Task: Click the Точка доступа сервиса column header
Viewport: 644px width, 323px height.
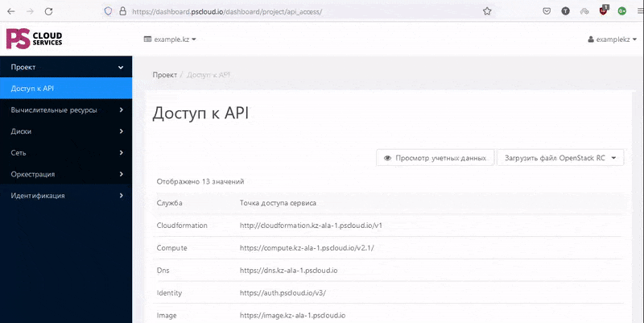Action: tap(278, 203)
